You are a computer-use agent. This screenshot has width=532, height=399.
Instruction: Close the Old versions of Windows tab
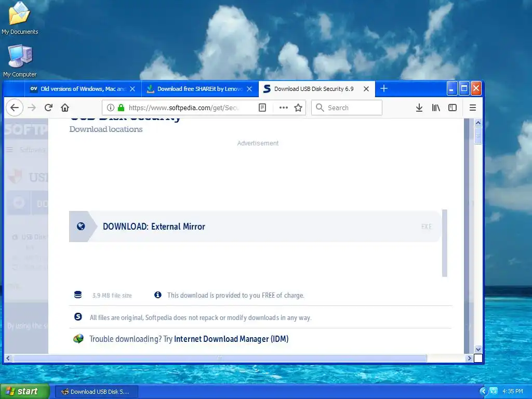click(x=132, y=89)
